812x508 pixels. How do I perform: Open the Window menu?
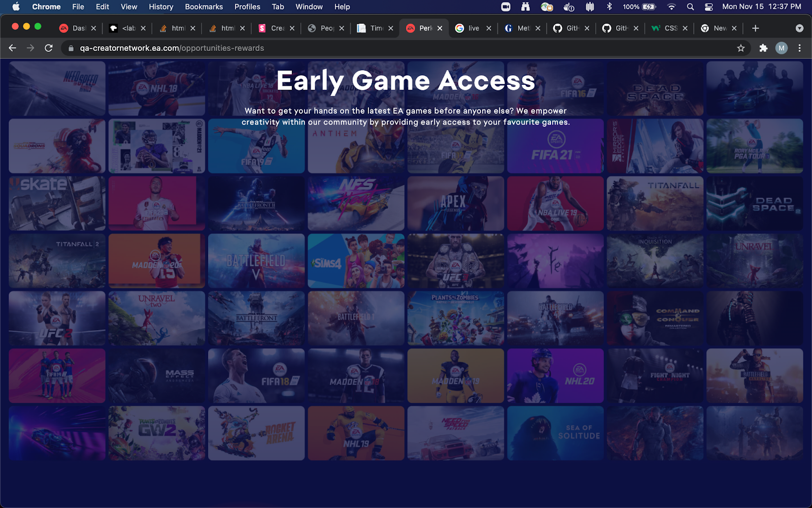[x=309, y=7]
